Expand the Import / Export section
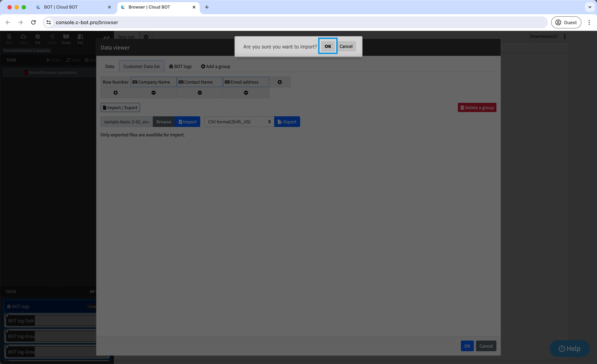597x364 pixels. pos(120,108)
